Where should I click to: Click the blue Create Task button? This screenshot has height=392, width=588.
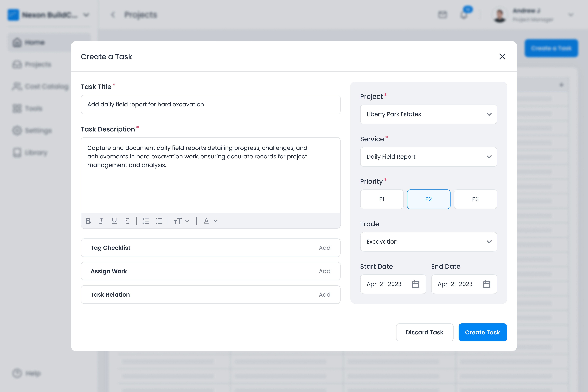coord(483,332)
